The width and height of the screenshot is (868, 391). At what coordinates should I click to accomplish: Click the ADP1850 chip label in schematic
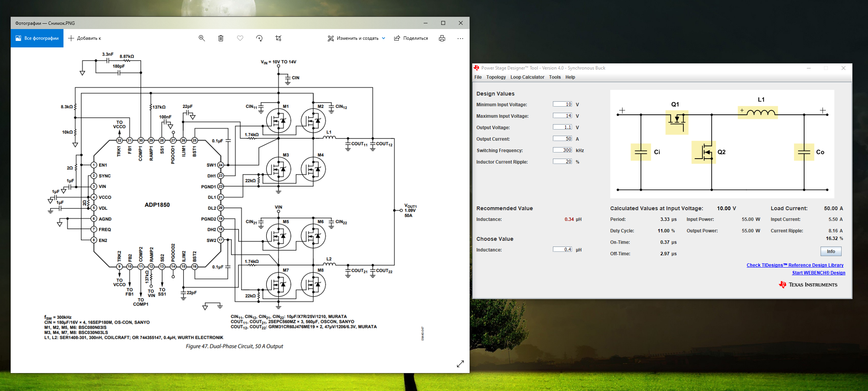[x=157, y=205]
